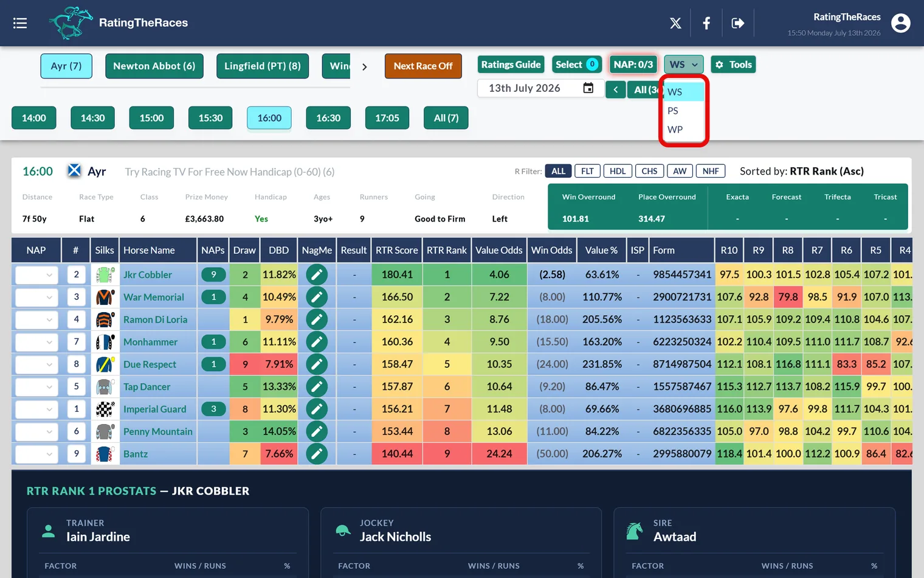Viewport: 924px width, 578px height.
Task: Open the calendar date picker icon
Action: pos(588,88)
